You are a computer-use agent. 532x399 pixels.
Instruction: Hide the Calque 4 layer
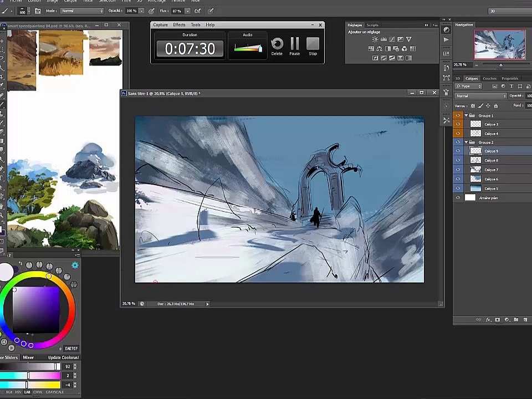pos(458,134)
